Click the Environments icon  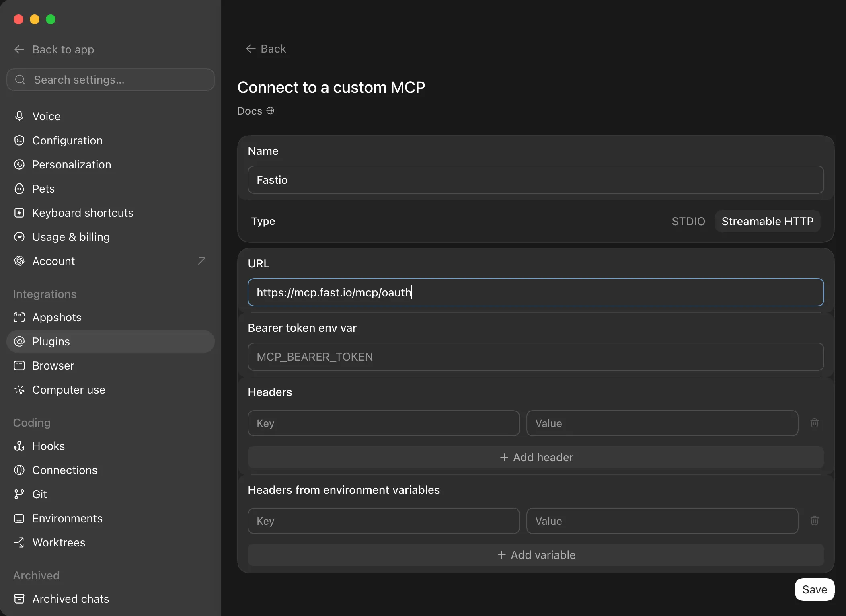19,518
